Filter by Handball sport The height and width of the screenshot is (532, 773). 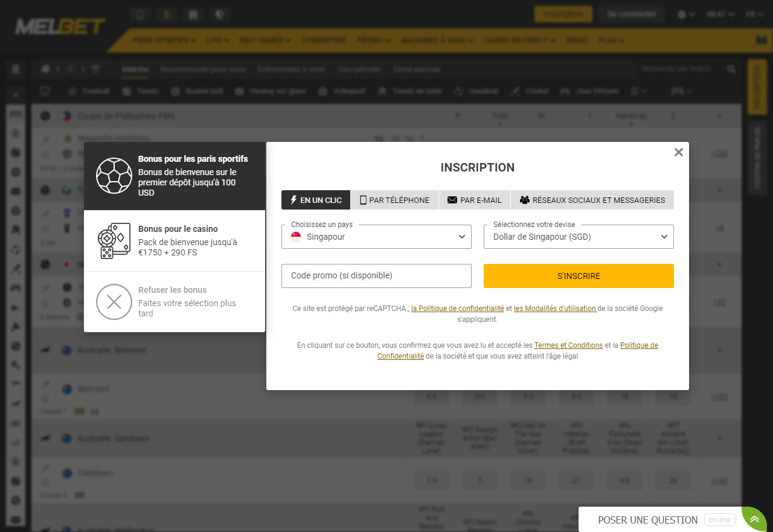(x=476, y=92)
